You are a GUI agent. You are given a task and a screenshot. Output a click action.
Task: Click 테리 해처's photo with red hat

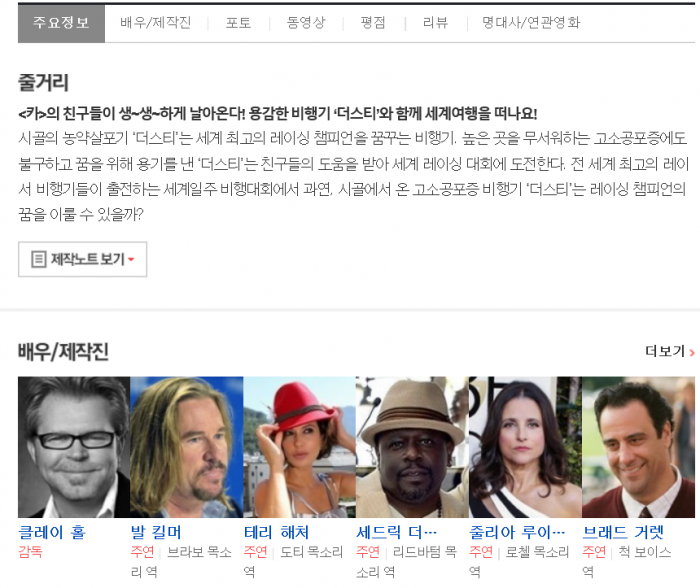299,447
